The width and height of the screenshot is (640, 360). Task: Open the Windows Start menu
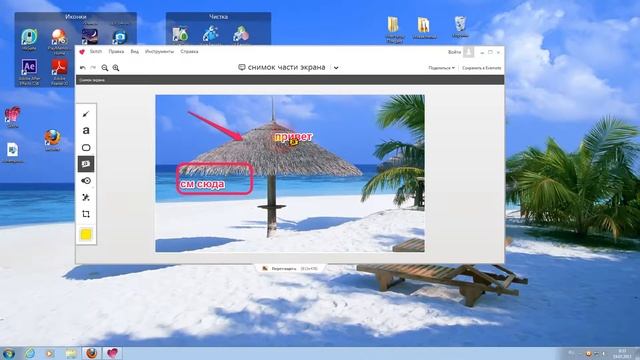(9, 353)
